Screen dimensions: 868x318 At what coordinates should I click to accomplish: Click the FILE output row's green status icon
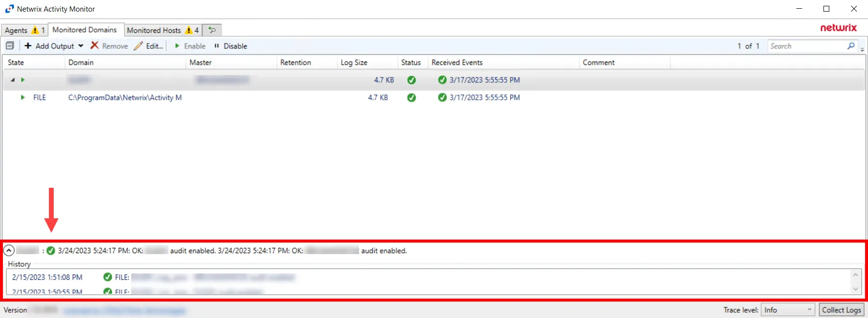(411, 98)
